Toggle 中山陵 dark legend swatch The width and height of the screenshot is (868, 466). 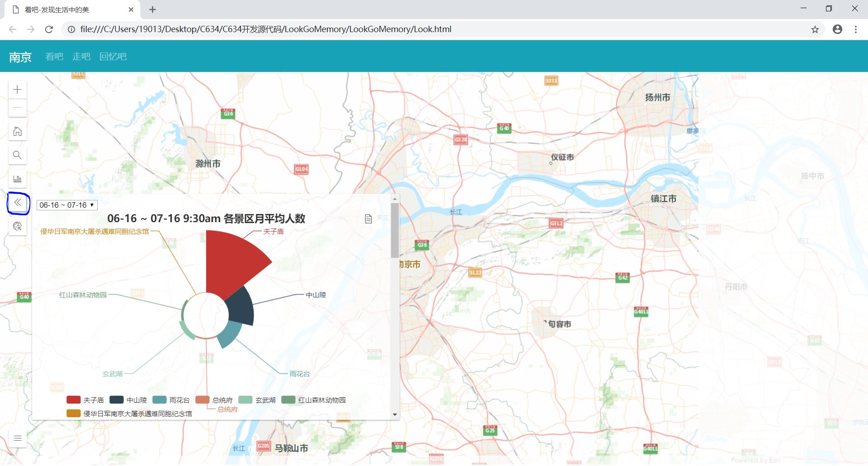coord(117,400)
